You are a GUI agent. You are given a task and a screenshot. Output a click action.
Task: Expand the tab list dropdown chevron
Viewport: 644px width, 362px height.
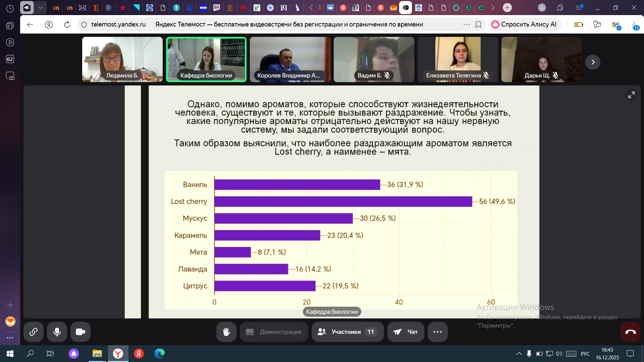[41, 7]
